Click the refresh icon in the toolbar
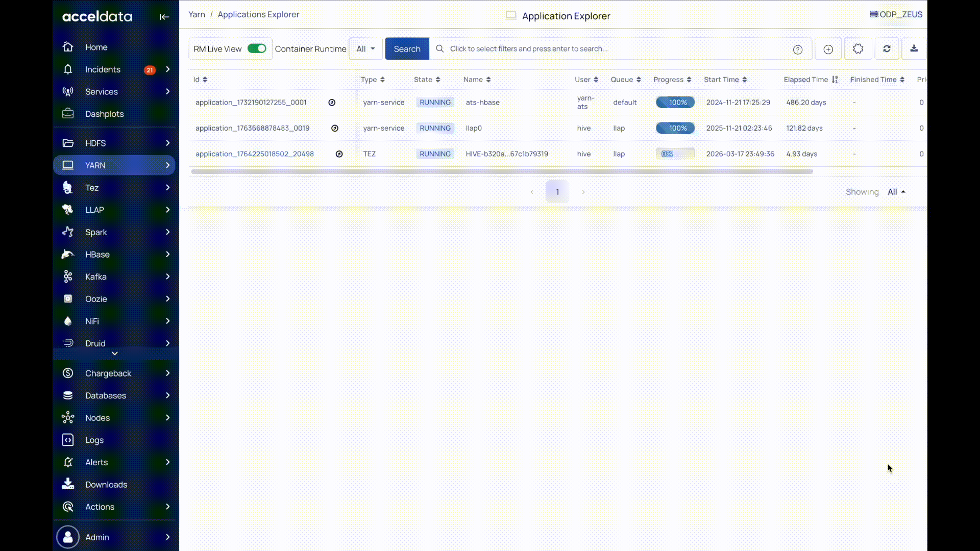 click(x=887, y=49)
